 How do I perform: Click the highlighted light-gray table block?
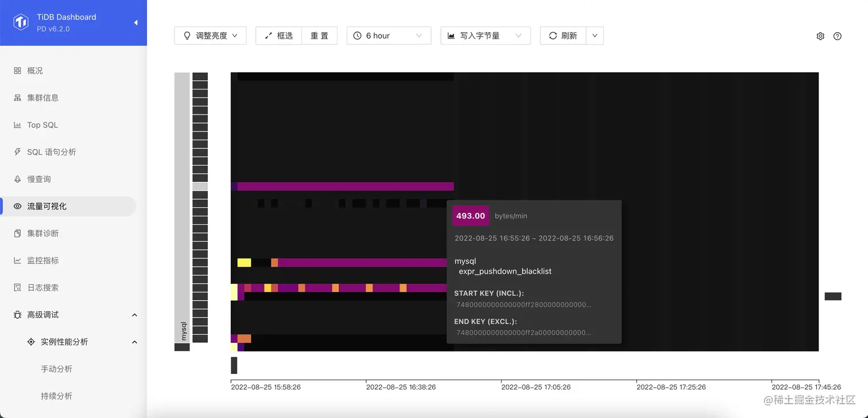[200, 186]
